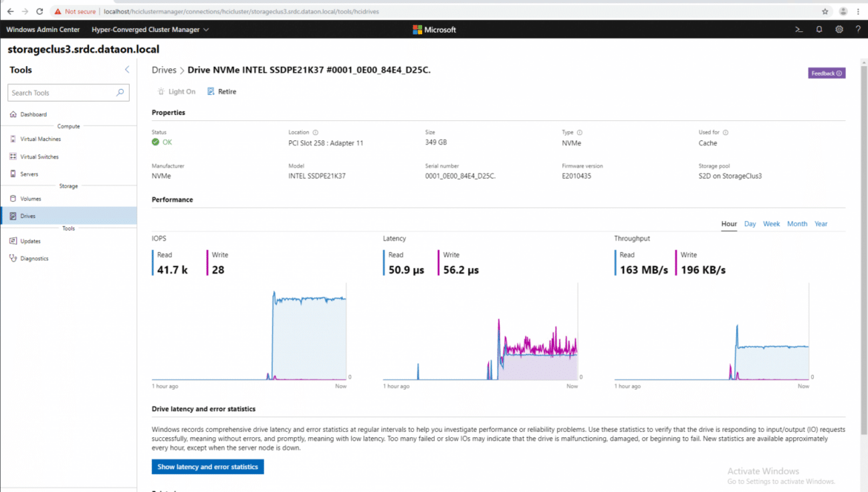Click the Drives icon in the sidebar

tap(13, 216)
